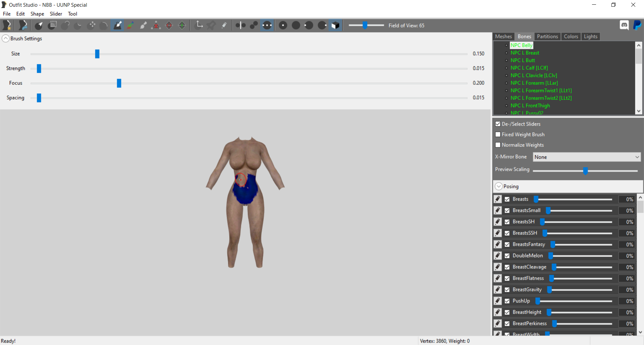
Task: Click the slider list scroll up arrow
Action: (640, 197)
